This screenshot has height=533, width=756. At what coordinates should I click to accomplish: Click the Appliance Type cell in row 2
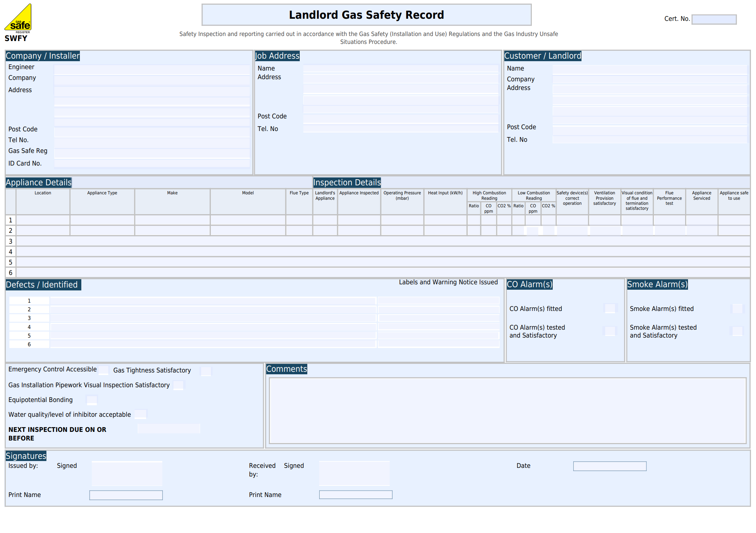pyautogui.click(x=102, y=230)
